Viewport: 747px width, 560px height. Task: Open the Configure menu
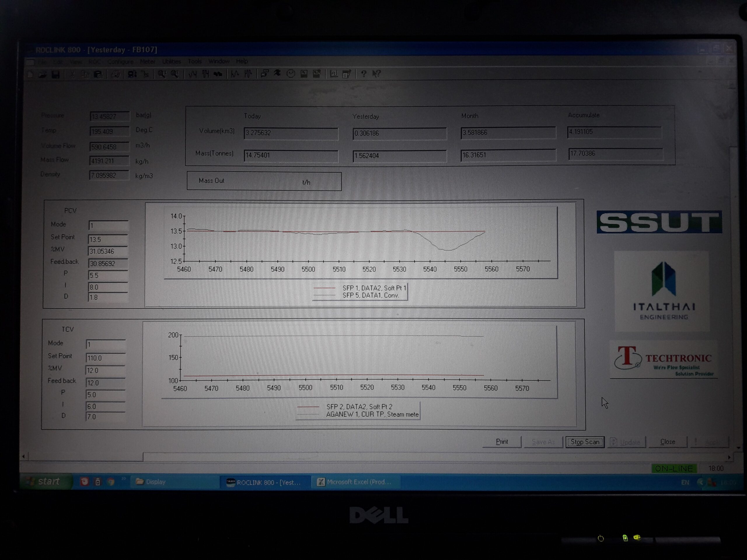tap(121, 62)
